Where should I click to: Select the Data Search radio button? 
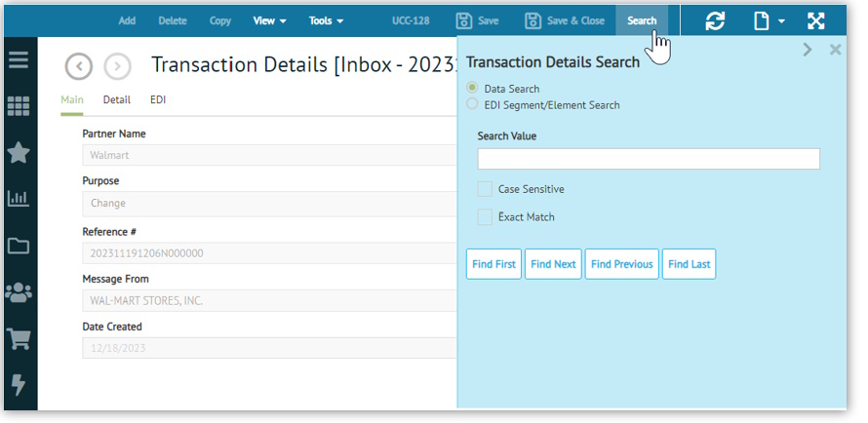pos(473,89)
